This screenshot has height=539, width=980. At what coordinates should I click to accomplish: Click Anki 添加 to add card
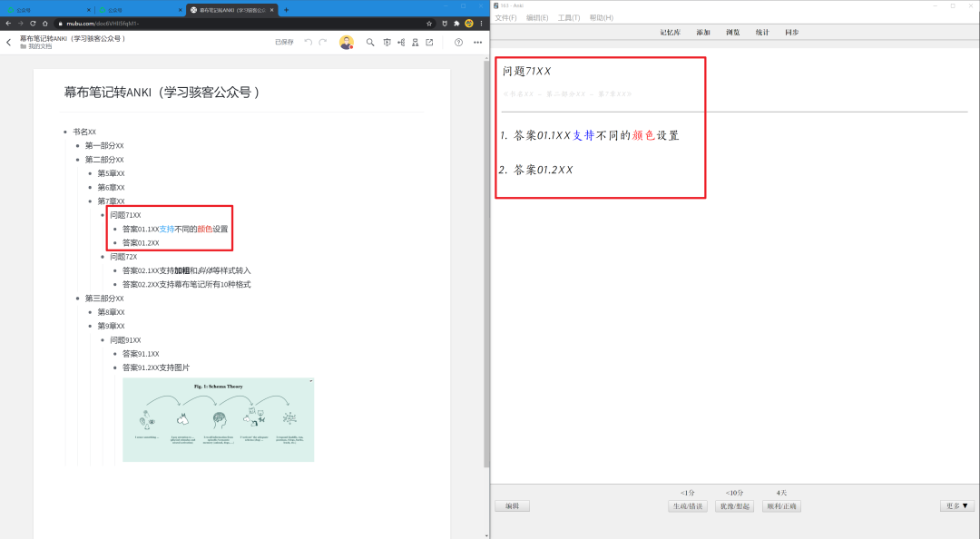[703, 32]
